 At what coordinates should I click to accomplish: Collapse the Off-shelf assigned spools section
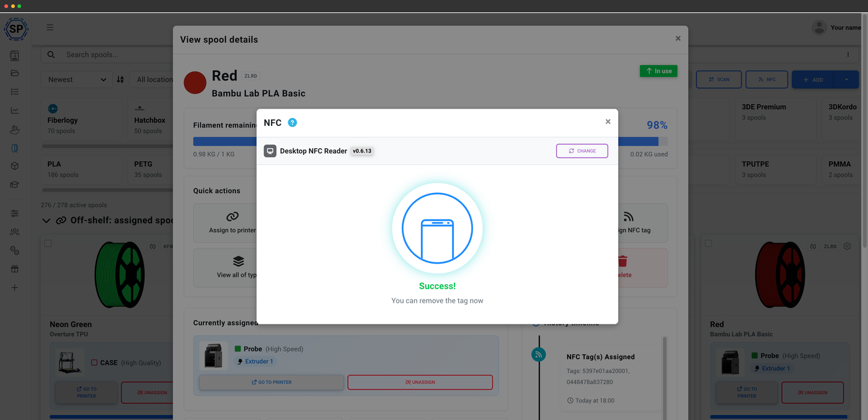(46, 220)
